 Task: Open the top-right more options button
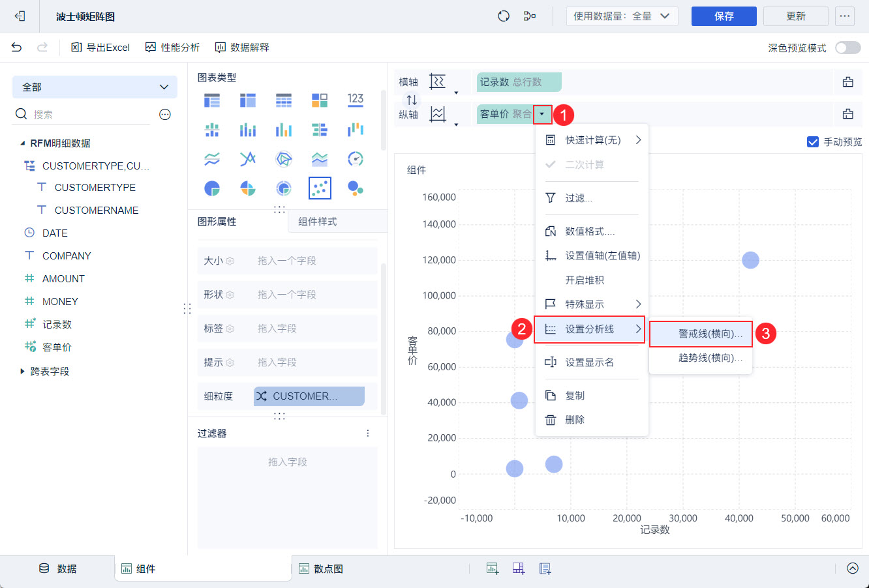click(845, 16)
